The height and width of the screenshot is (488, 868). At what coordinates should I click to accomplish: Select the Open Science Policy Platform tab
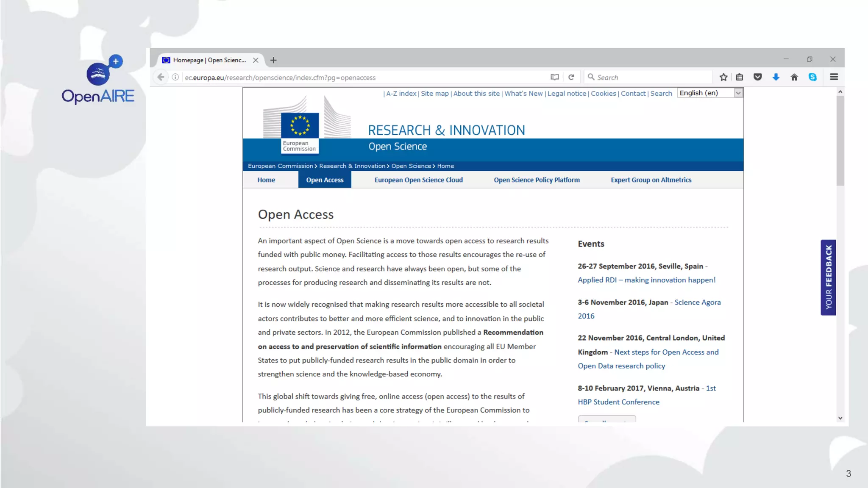coord(537,180)
